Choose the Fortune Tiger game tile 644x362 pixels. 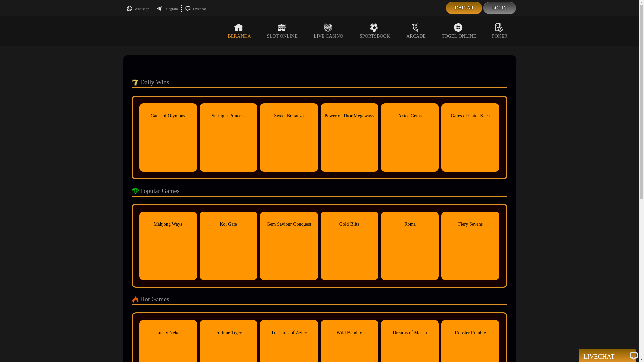pos(228,341)
